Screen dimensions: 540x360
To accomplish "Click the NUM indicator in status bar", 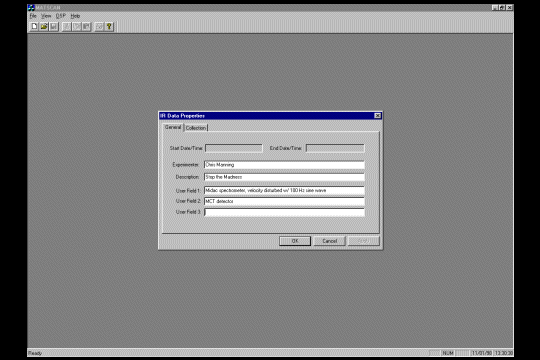I will 448,353.
